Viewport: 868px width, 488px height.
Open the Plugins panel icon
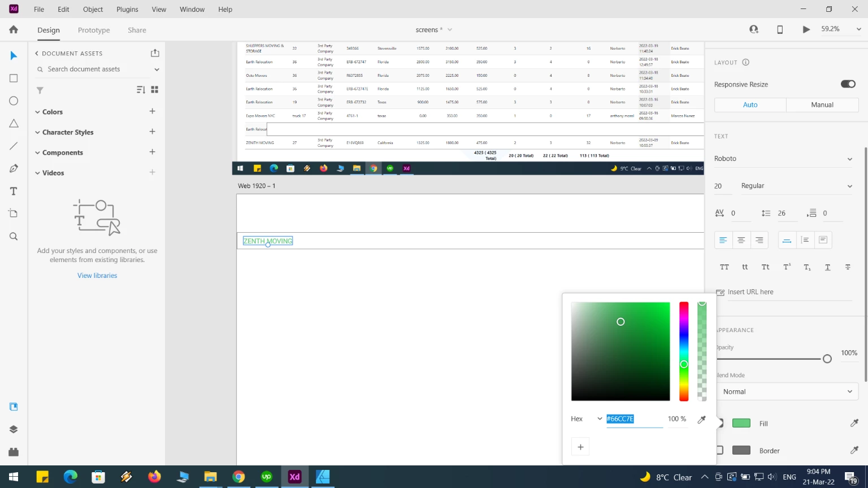point(14,452)
